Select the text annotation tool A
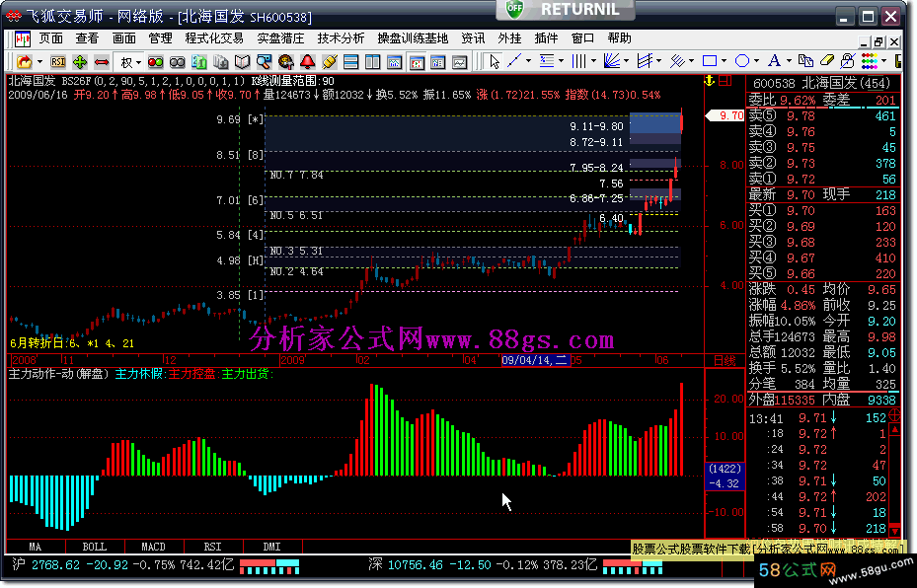 tap(774, 61)
